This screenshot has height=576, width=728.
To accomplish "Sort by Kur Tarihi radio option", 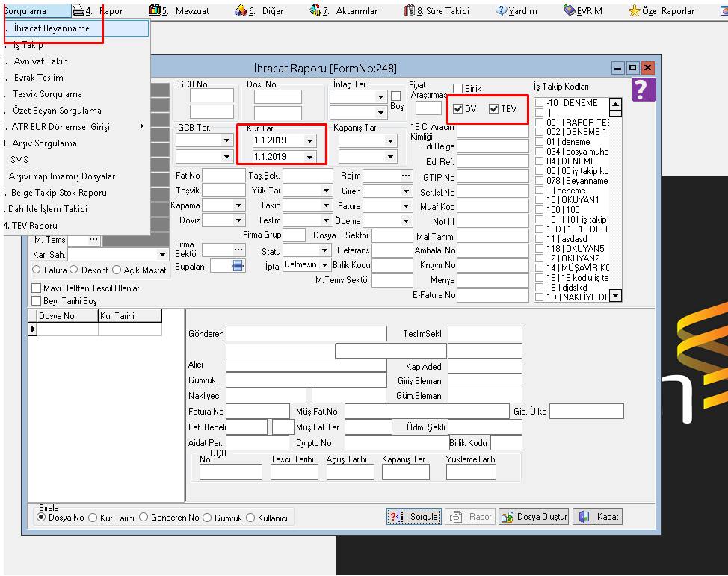I will point(93,518).
